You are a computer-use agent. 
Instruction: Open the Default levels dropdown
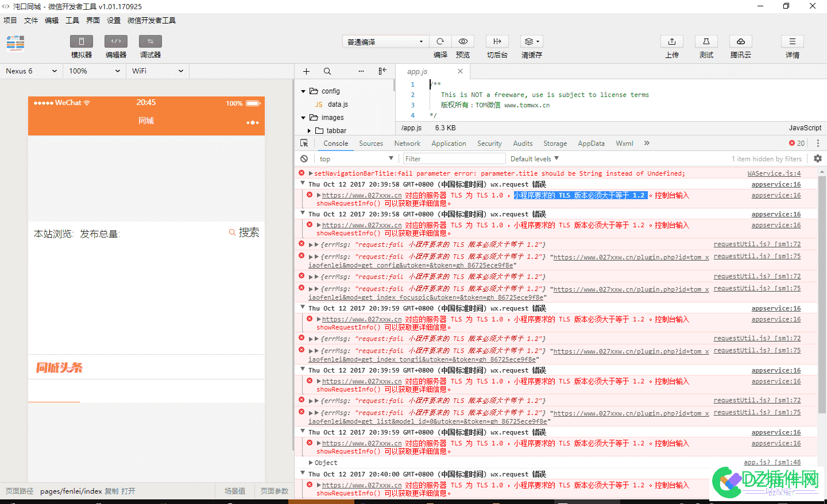click(x=534, y=159)
